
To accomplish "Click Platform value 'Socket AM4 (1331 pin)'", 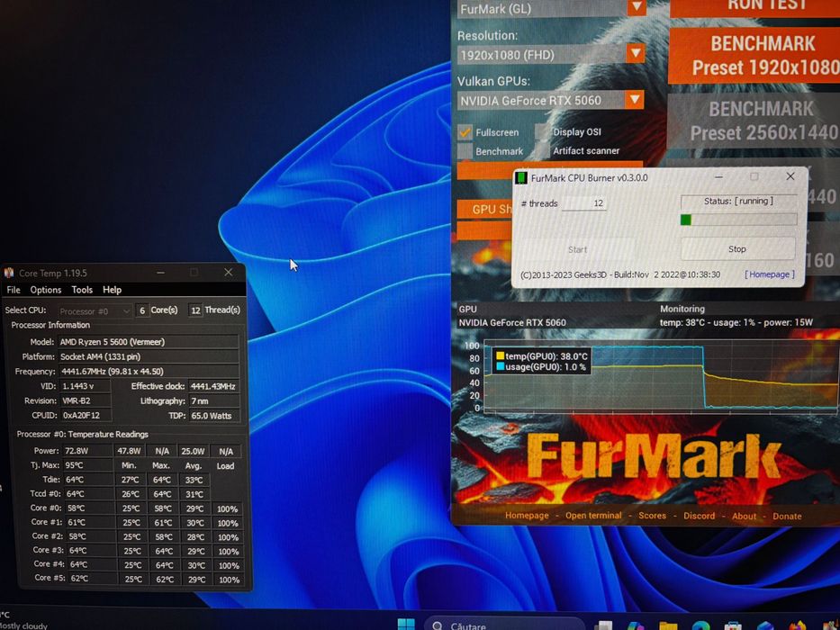I will 149,356.
